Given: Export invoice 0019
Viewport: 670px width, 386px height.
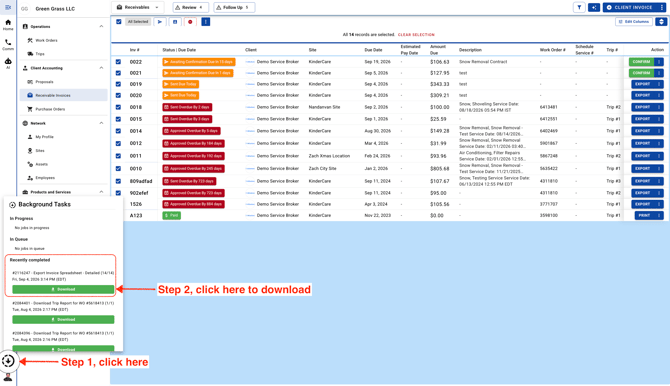Looking at the screenshot, I should tap(643, 84).
